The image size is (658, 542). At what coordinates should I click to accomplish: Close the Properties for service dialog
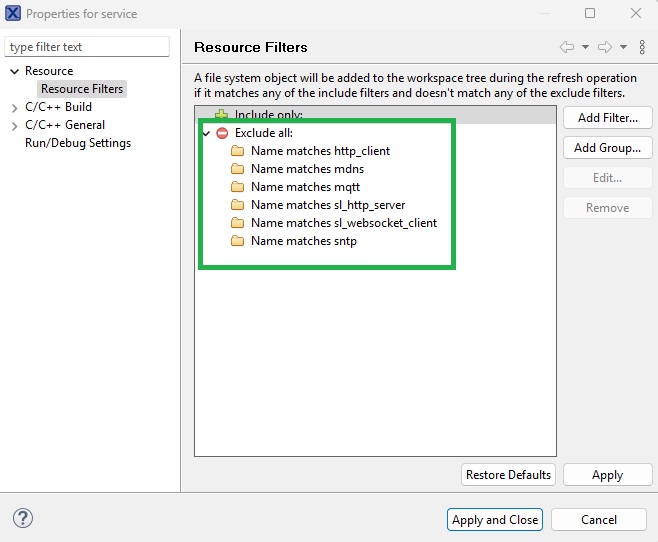(x=636, y=13)
